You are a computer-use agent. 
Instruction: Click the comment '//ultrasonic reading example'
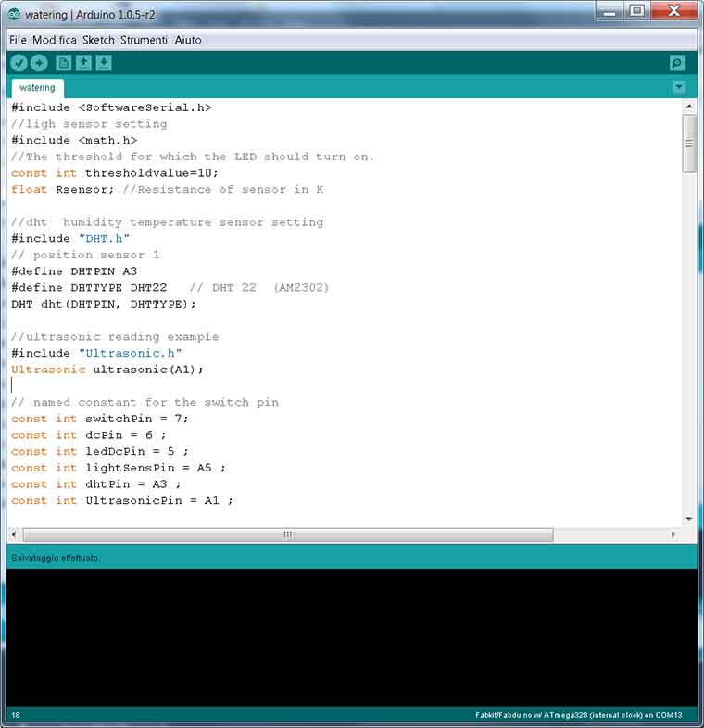tap(115, 336)
